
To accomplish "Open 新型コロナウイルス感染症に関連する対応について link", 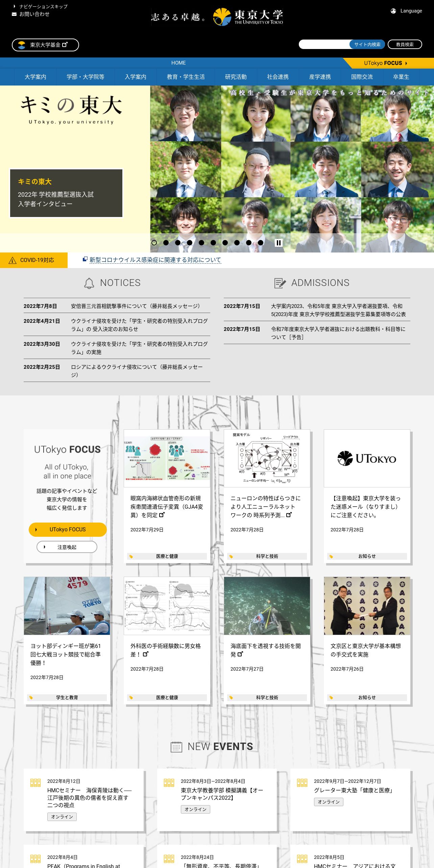I will (155, 260).
